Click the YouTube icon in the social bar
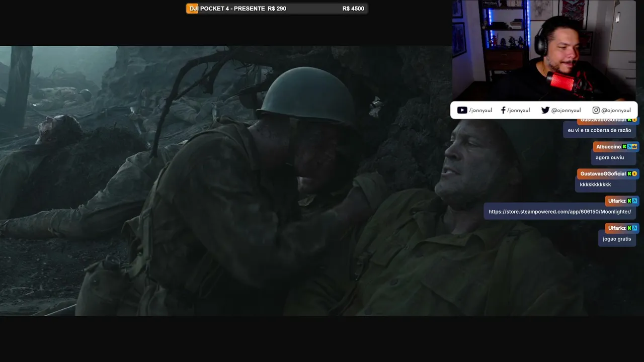The height and width of the screenshot is (362, 644). tap(462, 110)
